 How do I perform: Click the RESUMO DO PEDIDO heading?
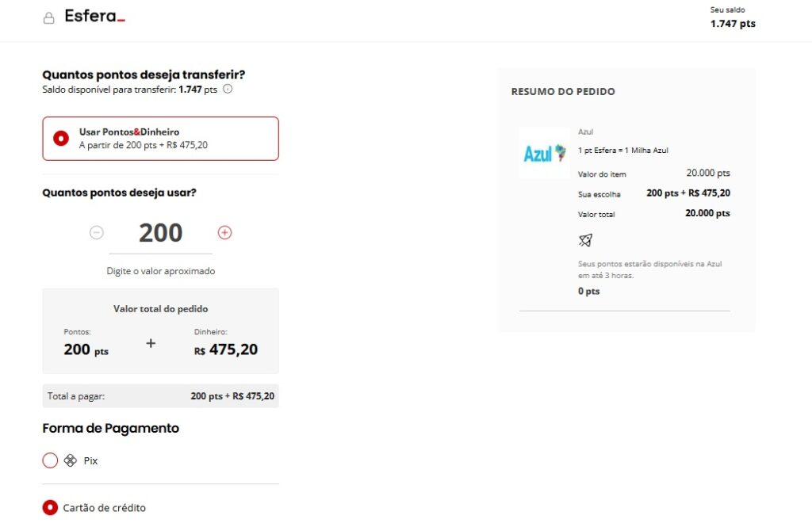coord(563,92)
